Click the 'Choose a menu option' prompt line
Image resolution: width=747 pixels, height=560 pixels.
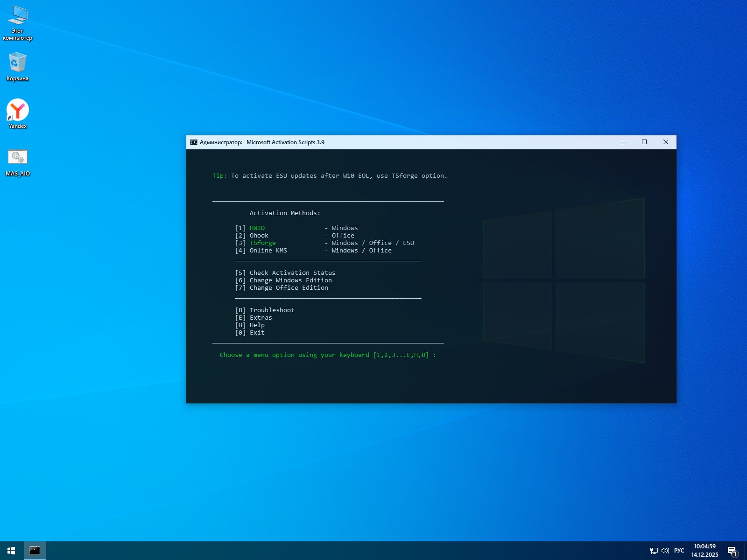point(328,355)
